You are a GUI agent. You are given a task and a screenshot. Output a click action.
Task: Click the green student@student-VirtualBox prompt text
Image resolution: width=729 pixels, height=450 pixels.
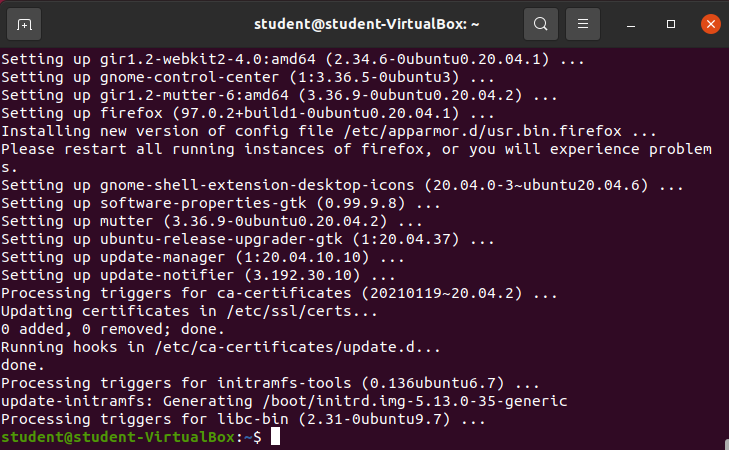click(120, 437)
